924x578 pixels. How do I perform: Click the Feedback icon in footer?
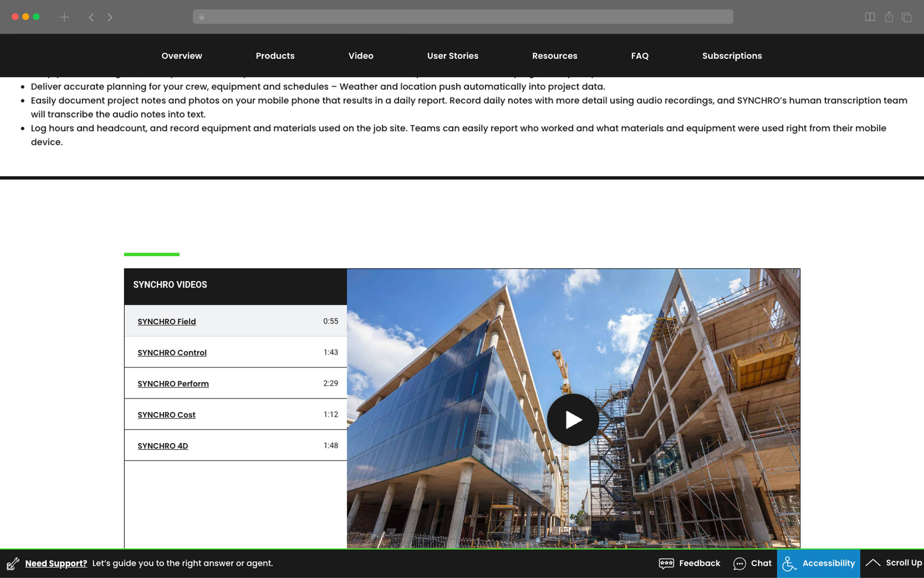pos(666,563)
